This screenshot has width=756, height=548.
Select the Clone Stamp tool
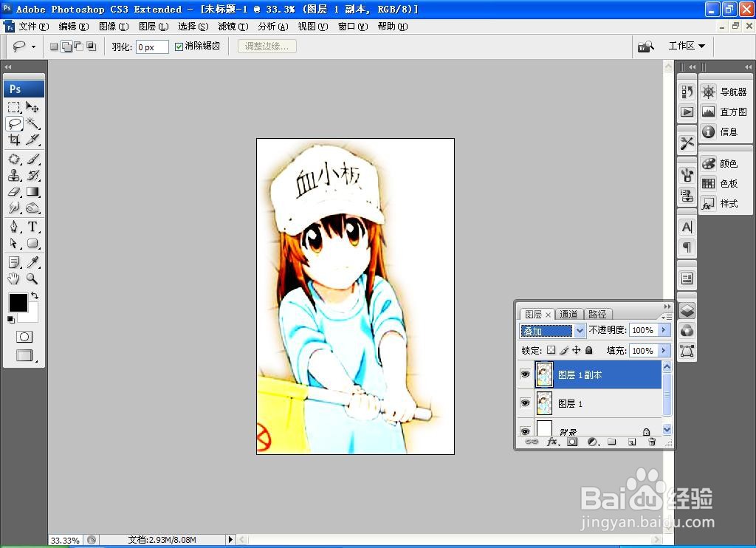(14, 175)
